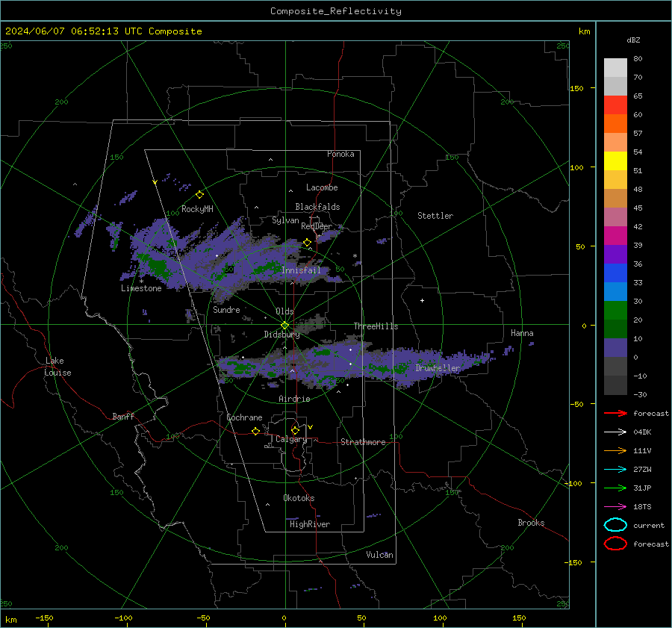
Task: Click the Limestone map label
Action: click(141, 288)
